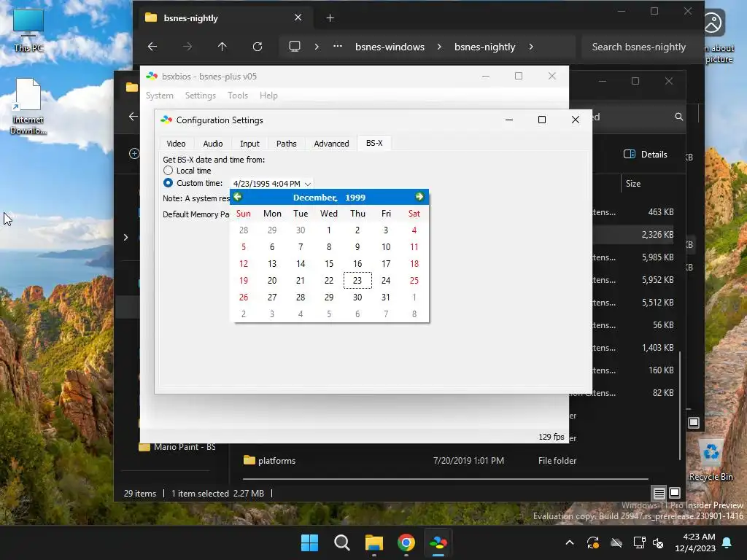Image resolution: width=747 pixels, height=560 pixels.
Task: Open the notification bell
Action: [727, 542]
